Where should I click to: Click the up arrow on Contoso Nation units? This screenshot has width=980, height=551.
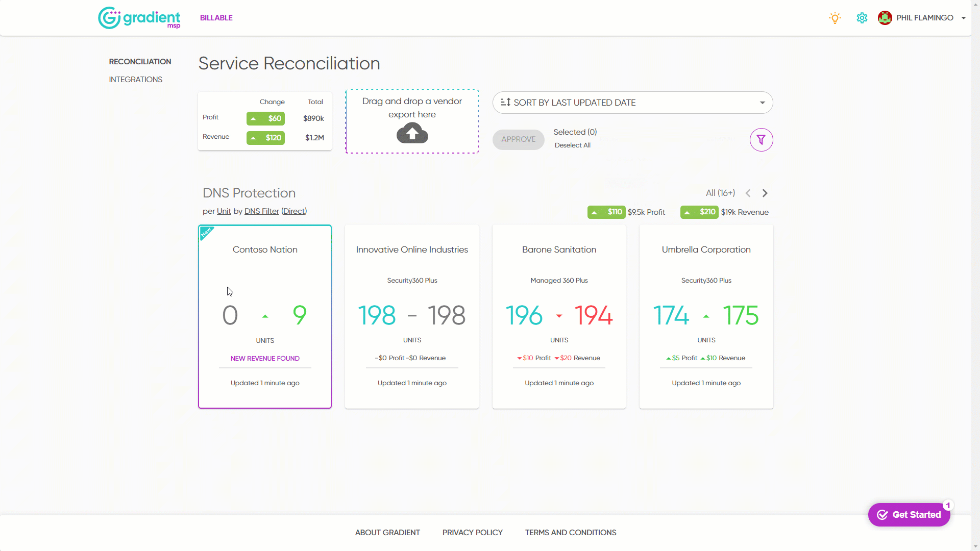265,316
